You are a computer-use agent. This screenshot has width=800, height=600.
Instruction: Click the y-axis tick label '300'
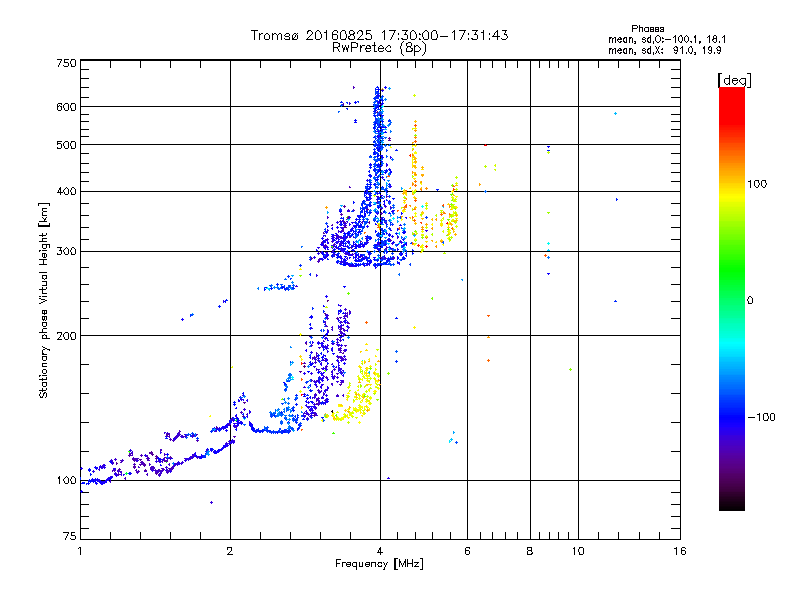point(67,252)
